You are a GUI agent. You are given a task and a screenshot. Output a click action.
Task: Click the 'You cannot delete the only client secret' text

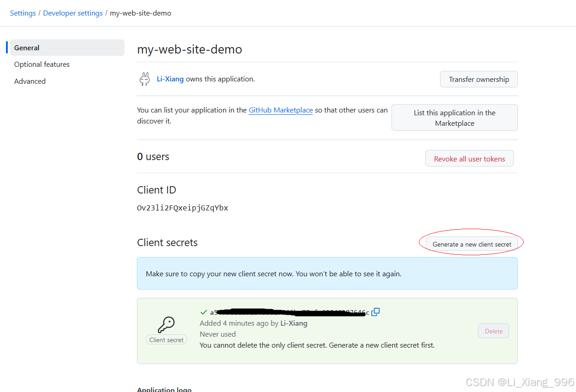(x=317, y=345)
